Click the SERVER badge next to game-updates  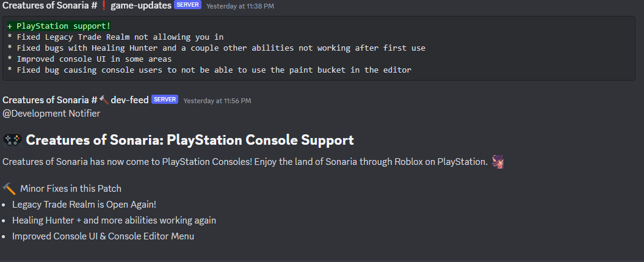187,5
